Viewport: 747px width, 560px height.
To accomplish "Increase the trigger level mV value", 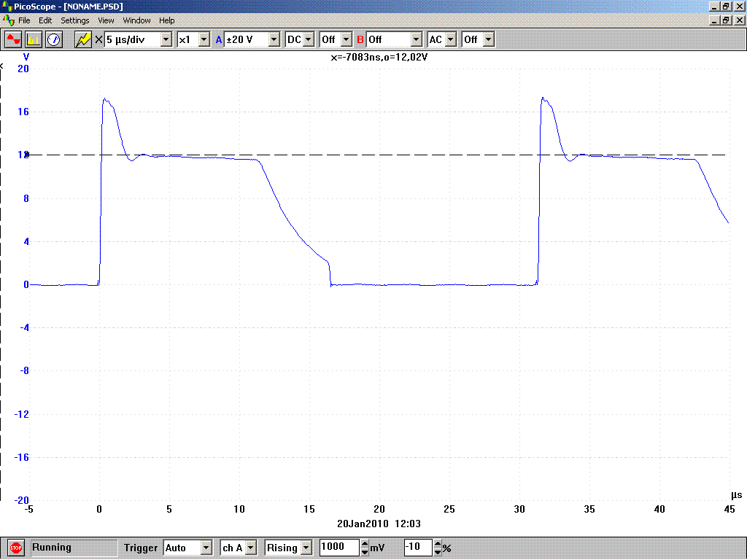I will [365, 543].
